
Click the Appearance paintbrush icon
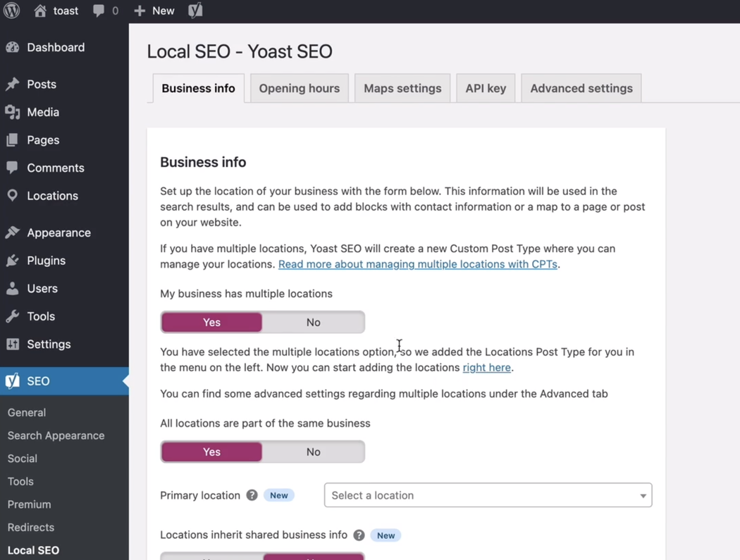click(12, 232)
